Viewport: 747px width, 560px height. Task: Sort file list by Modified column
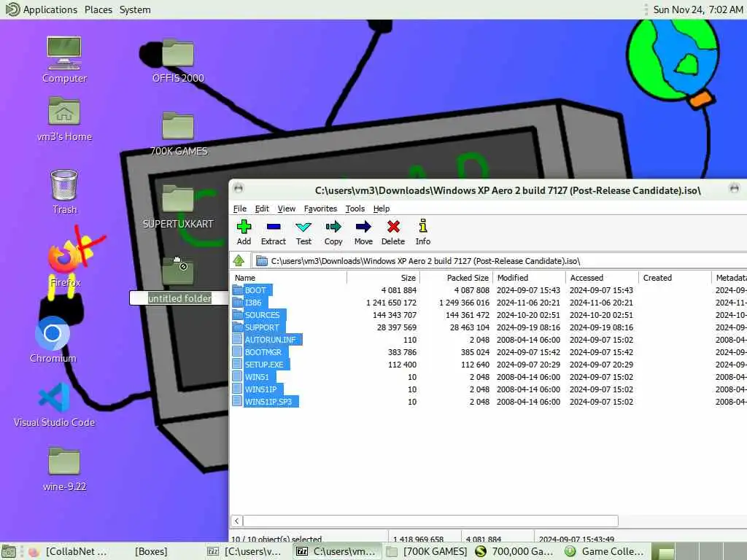(x=529, y=278)
